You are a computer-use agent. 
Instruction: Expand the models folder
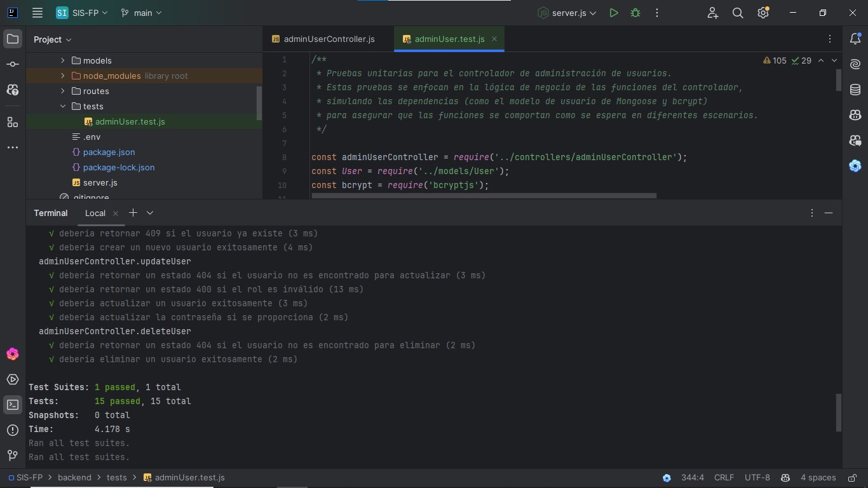click(62, 60)
